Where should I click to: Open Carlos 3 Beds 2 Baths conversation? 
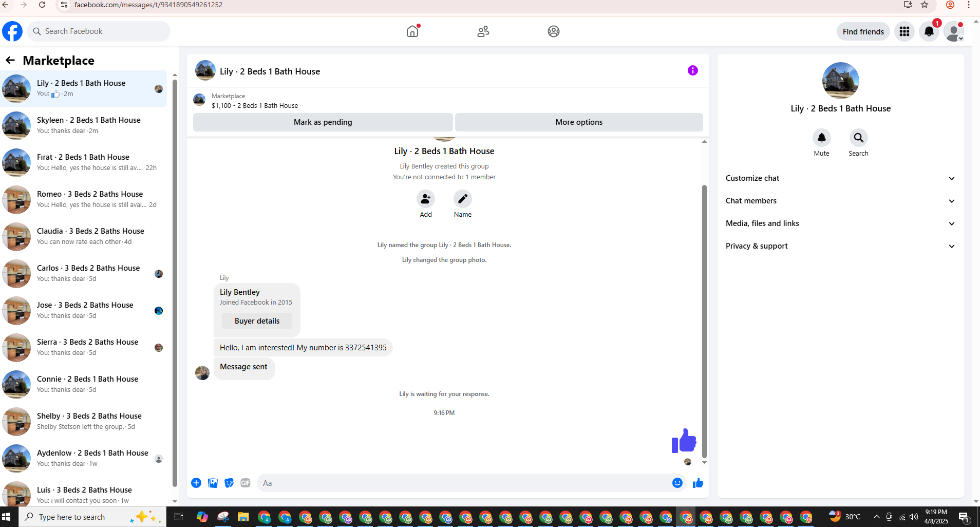tap(84, 273)
